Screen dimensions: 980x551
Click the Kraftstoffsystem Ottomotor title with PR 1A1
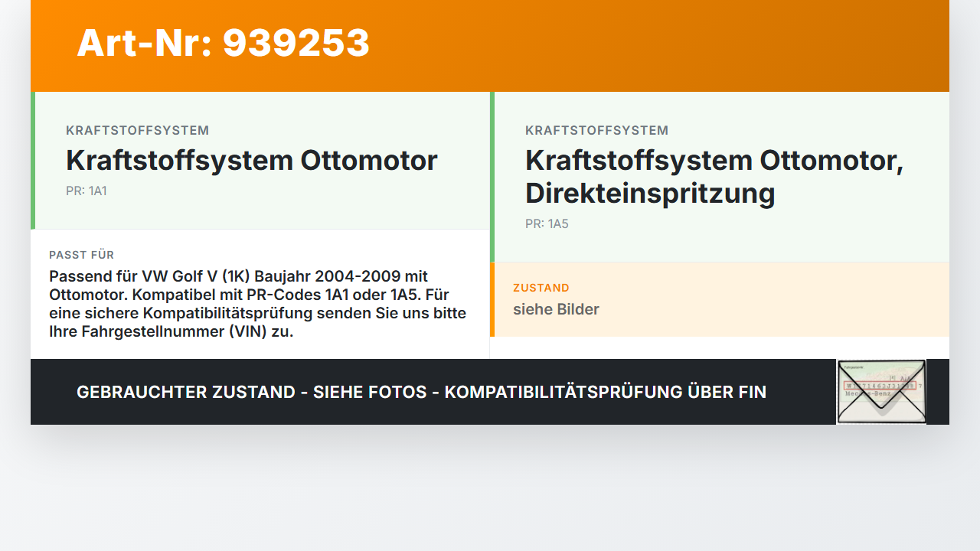click(252, 161)
